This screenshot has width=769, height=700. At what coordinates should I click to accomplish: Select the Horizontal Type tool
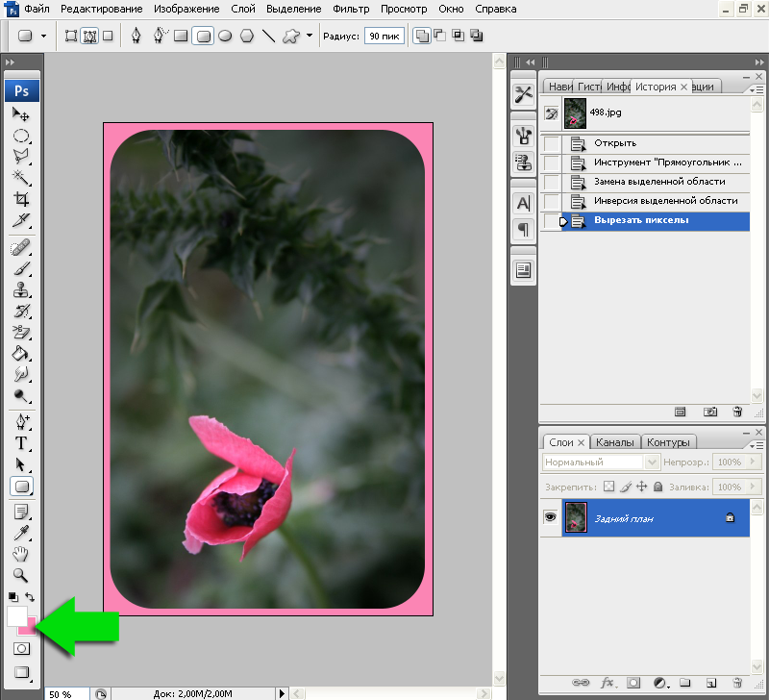click(x=21, y=443)
